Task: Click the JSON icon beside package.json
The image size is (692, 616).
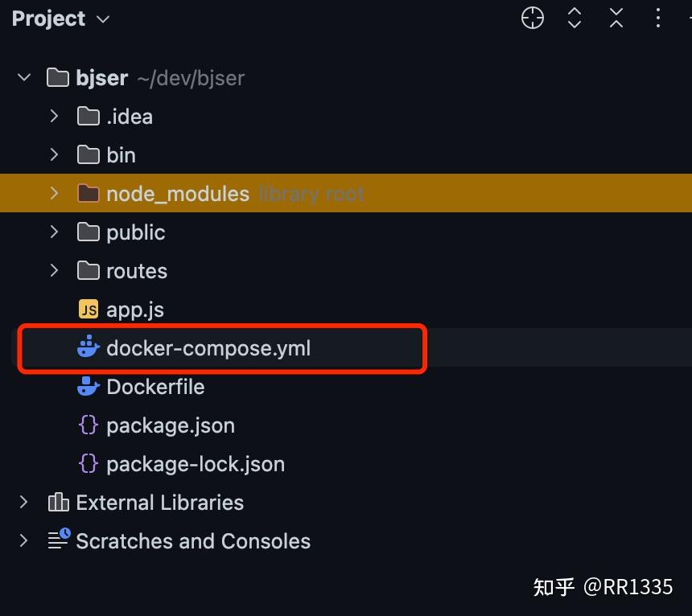Action: 89,425
